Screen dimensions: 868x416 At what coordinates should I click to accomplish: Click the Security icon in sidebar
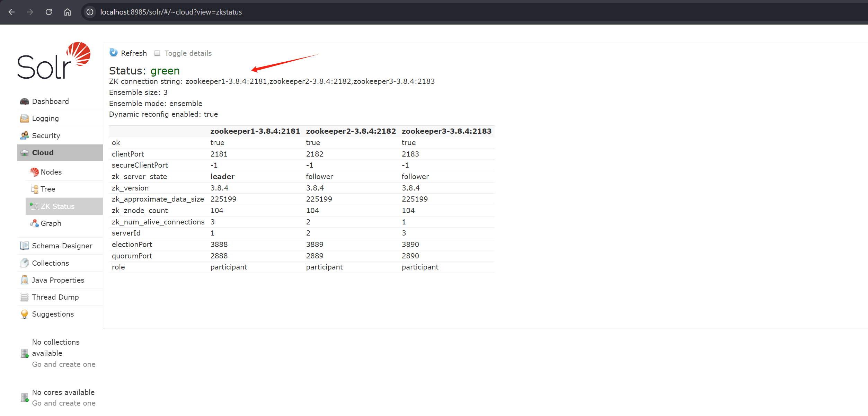[24, 135]
